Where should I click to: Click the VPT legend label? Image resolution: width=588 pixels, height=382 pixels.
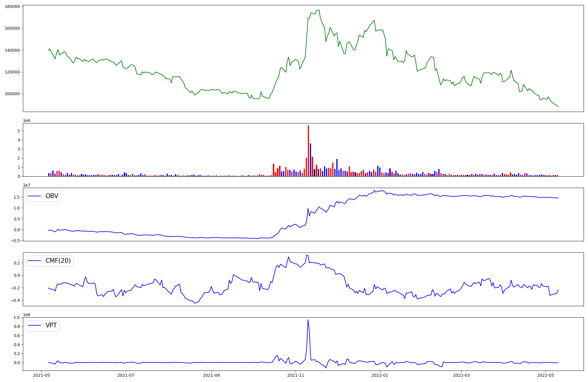(51, 325)
